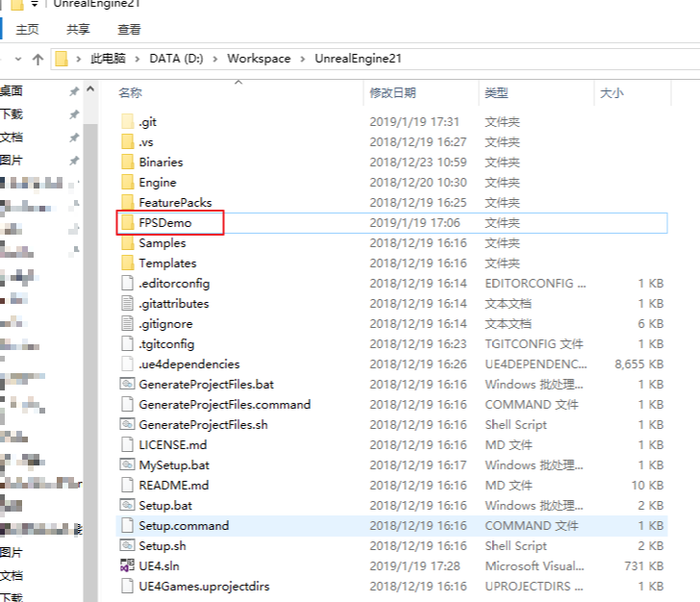The image size is (700, 602).
Task: Click the Setup.sh script icon
Action: tap(128, 545)
